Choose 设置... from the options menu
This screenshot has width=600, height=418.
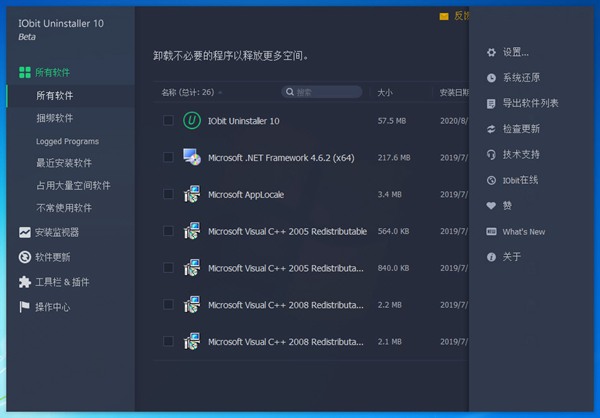click(x=515, y=52)
